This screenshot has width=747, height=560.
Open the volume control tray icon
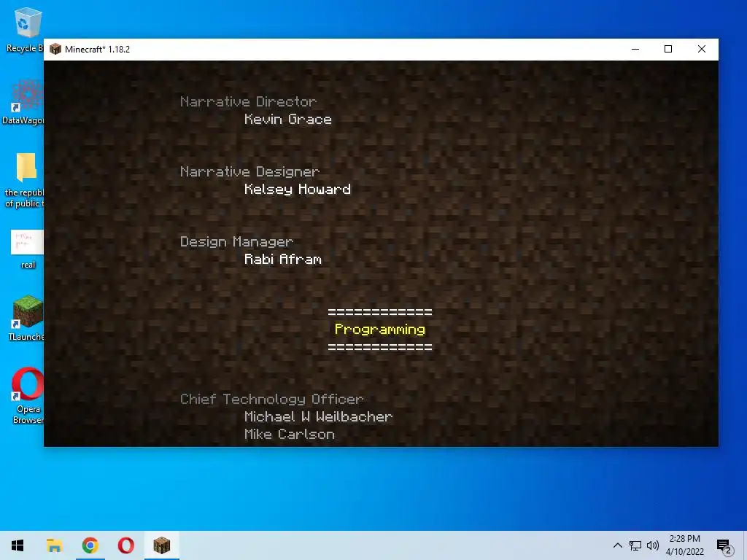pyautogui.click(x=653, y=545)
